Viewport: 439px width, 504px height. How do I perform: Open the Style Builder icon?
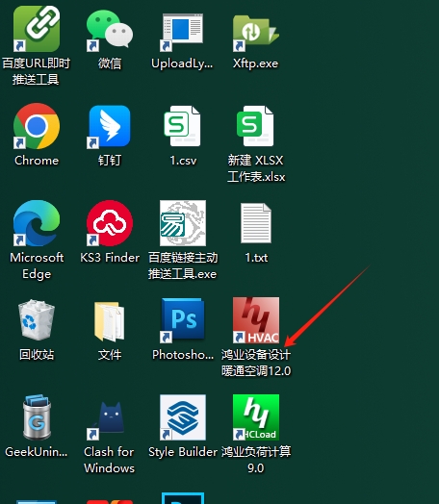pyautogui.click(x=183, y=417)
